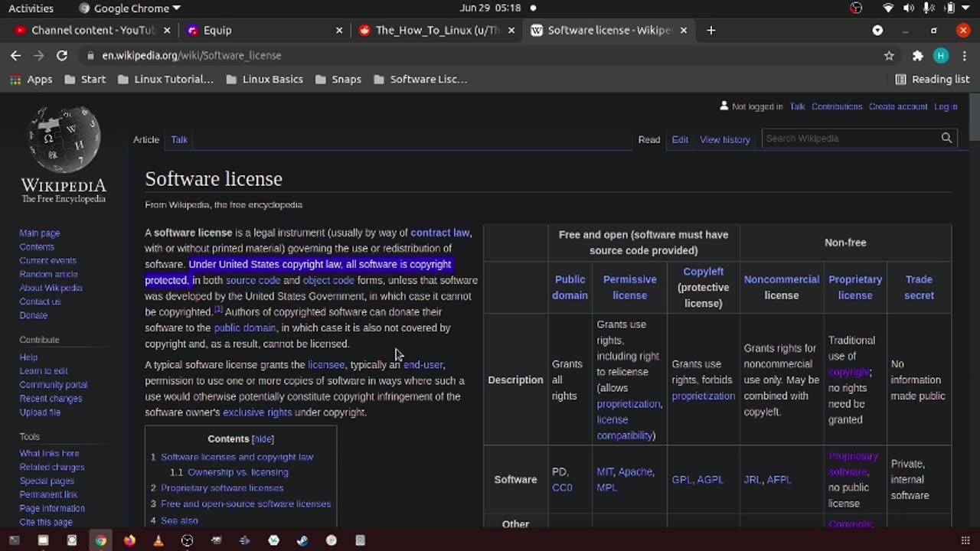Open the Chrome profile avatar H

coord(941,55)
